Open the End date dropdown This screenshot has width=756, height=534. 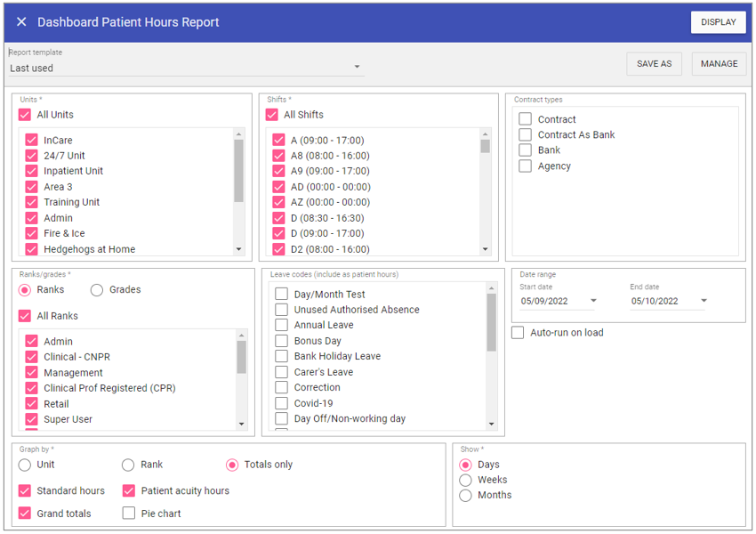pos(704,302)
